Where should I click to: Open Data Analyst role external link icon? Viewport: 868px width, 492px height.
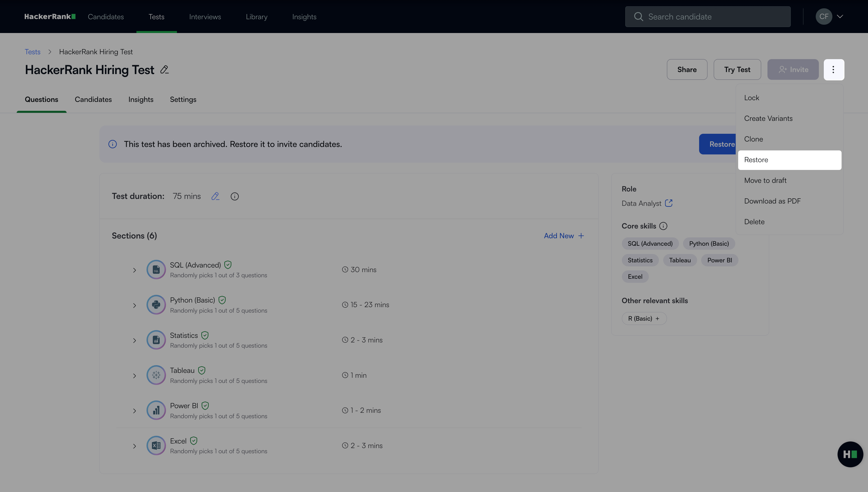click(x=668, y=203)
